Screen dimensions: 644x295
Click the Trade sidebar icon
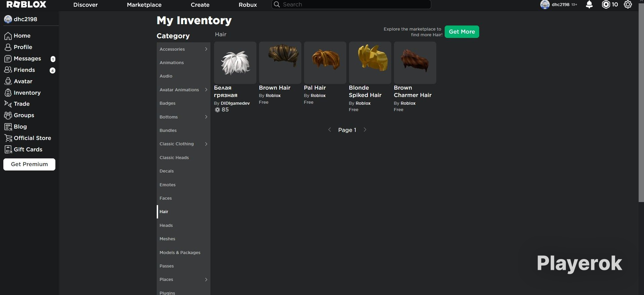coord(8,104)
